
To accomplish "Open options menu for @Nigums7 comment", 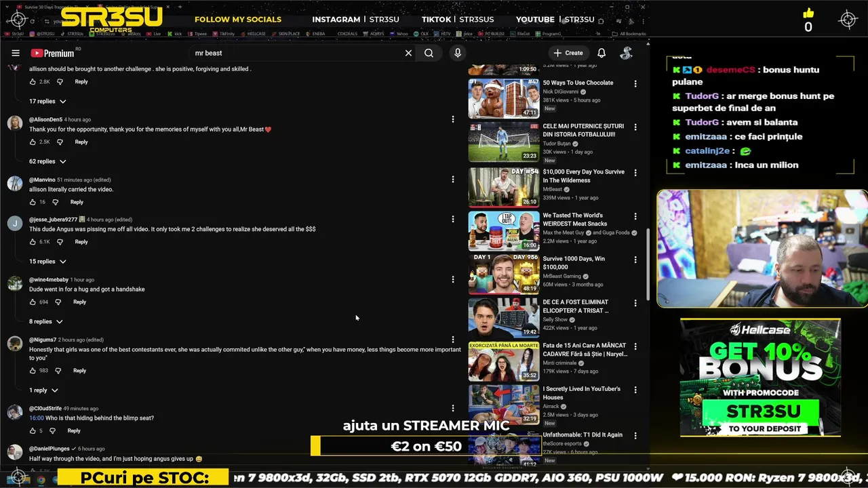I will (453, 340).
